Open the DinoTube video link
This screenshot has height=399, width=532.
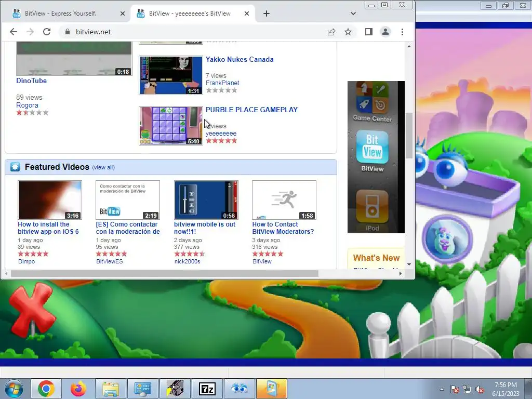coord(32,81)
